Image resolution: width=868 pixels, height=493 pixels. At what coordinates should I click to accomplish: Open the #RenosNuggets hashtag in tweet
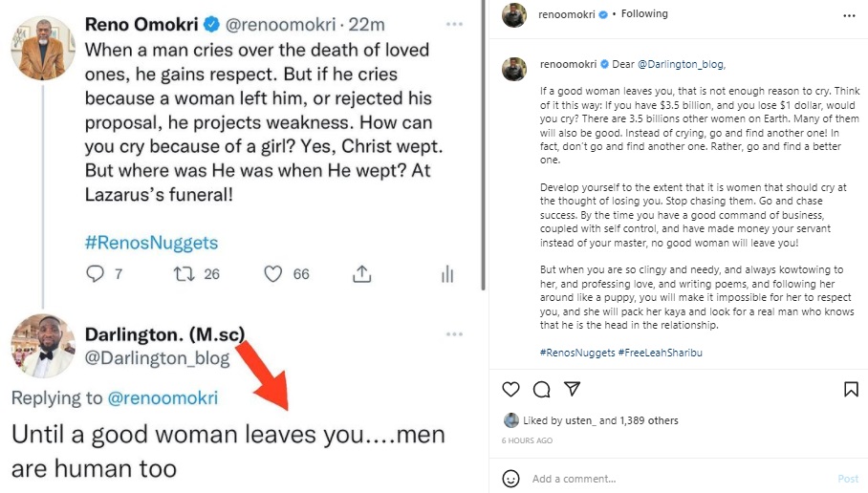pyautogui.click(x=151, y=242)
